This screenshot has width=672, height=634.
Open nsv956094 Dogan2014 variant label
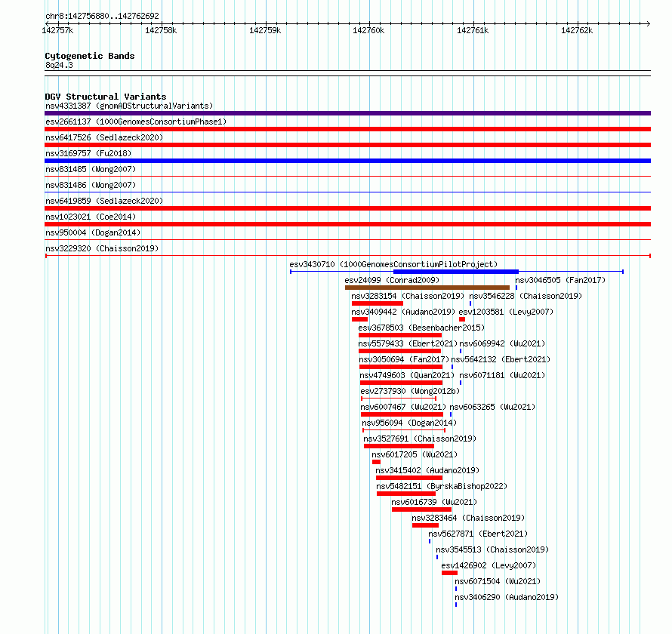click(409, 423)
